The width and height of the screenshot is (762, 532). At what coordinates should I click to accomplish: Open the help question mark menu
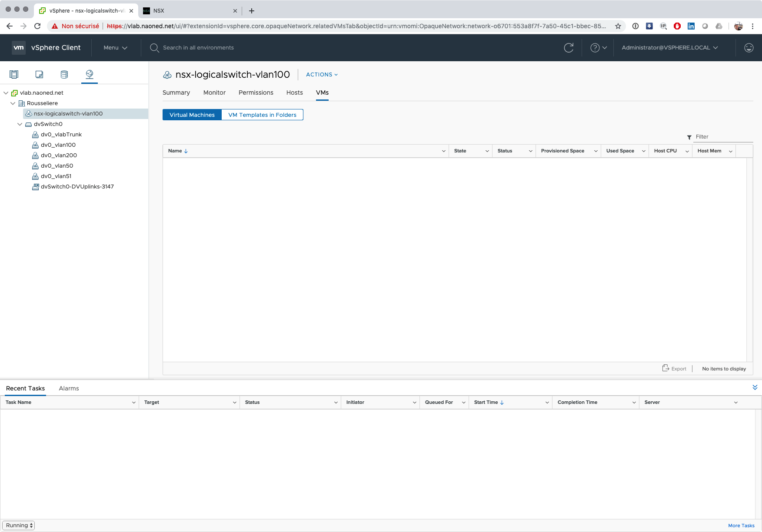pos(598,48)
